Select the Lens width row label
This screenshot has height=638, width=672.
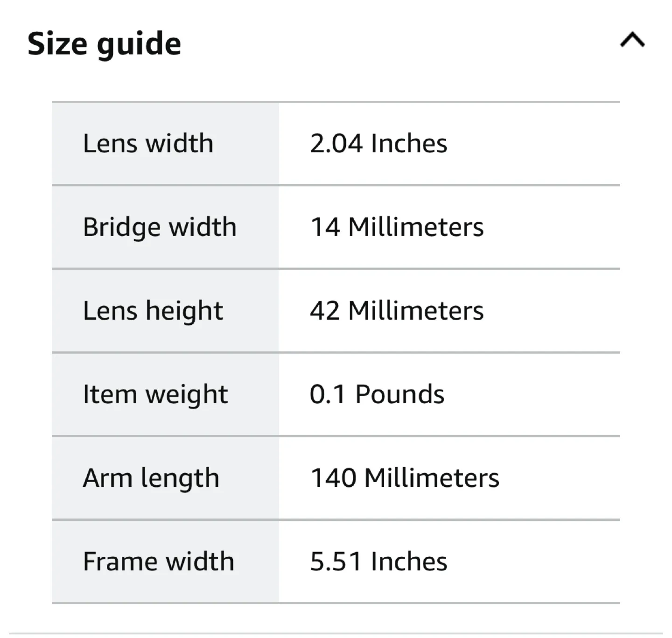pos(148,143)
